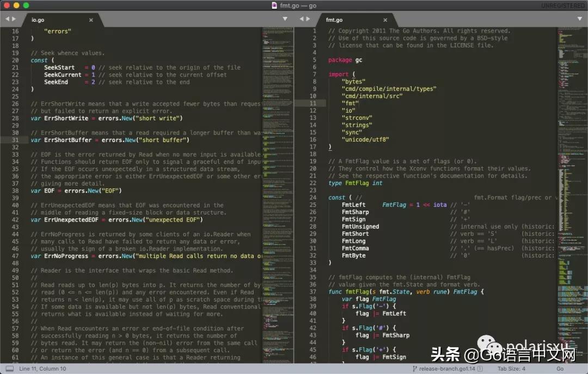Open the left pane tab list dropdown

(x=284, y=19)
